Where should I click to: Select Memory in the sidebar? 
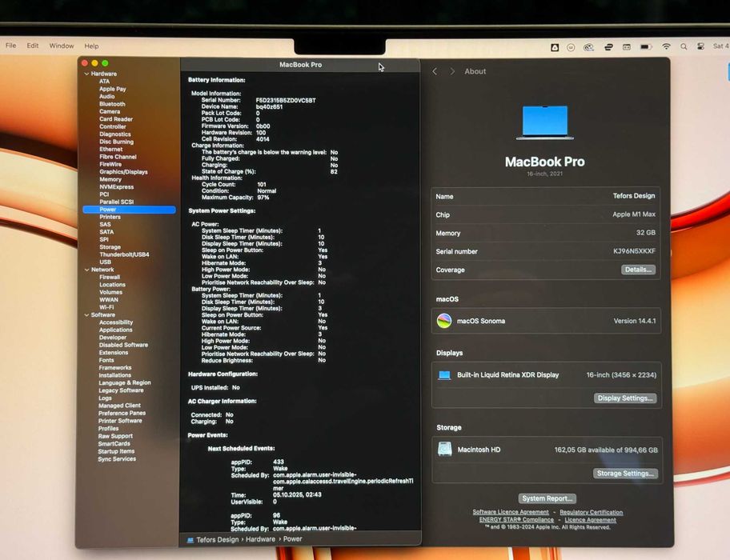pyautogui.click(x=110, y=179)
